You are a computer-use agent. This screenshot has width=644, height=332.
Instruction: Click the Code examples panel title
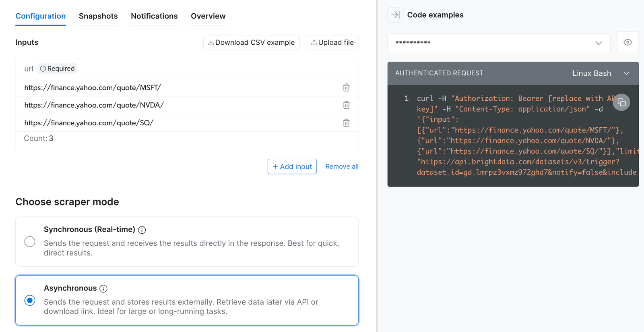[435, 15]
